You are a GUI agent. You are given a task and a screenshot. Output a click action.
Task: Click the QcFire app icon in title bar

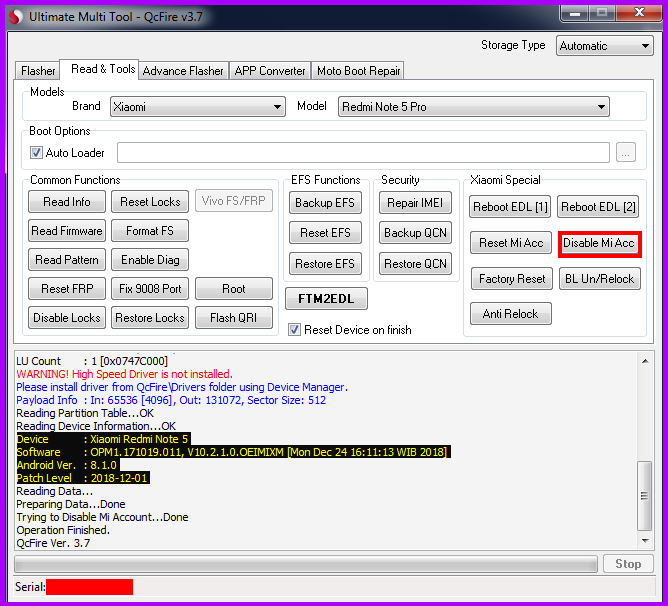16,17
